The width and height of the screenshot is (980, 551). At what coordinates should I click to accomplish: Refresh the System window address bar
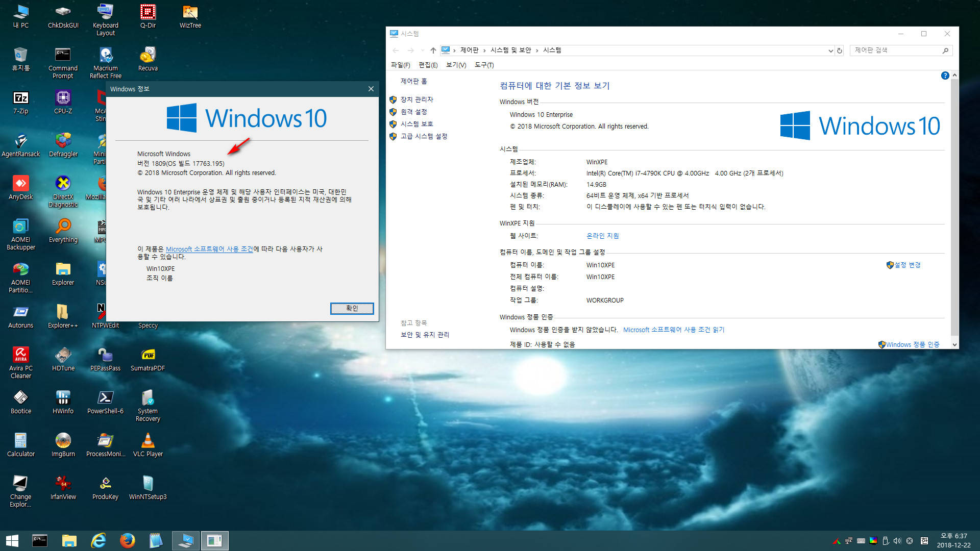tap(840, 51)
